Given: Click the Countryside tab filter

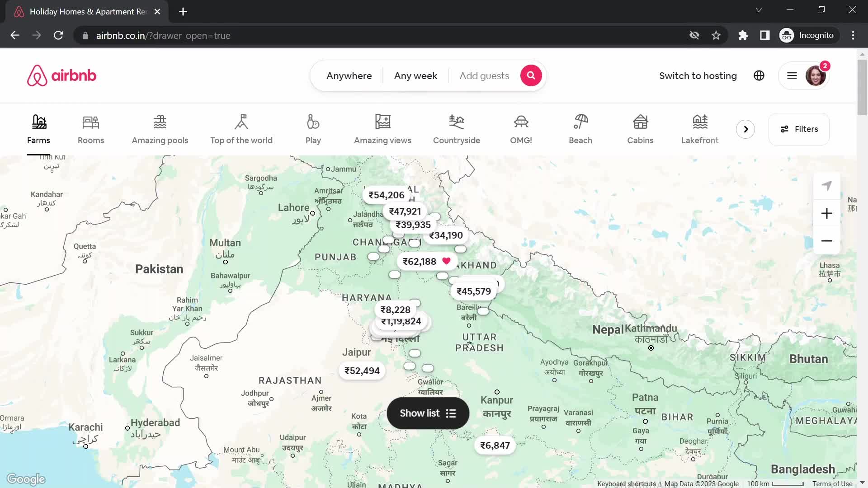Looking at the screenshot, I should point(457,128).
